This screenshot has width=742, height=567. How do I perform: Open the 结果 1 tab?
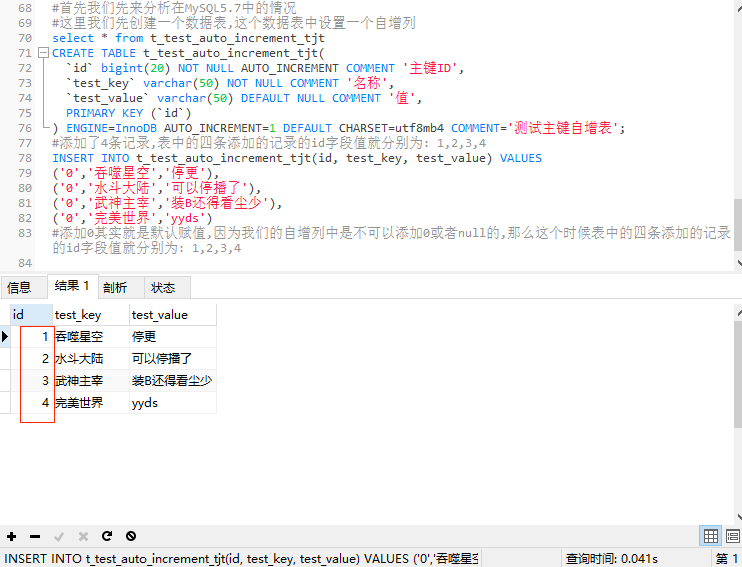click(72, 285)
